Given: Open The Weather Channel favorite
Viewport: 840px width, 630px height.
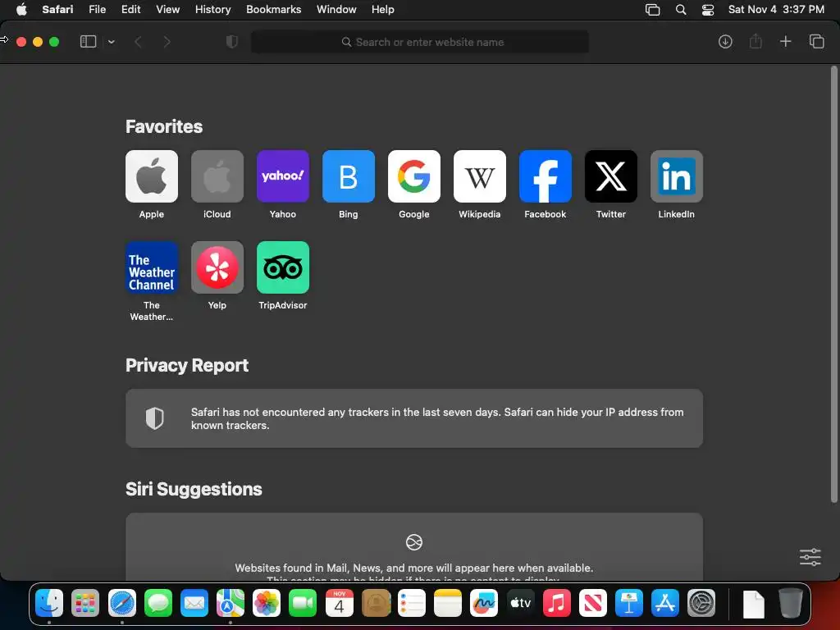Looking at the screenshot, I should click(152, 267).
